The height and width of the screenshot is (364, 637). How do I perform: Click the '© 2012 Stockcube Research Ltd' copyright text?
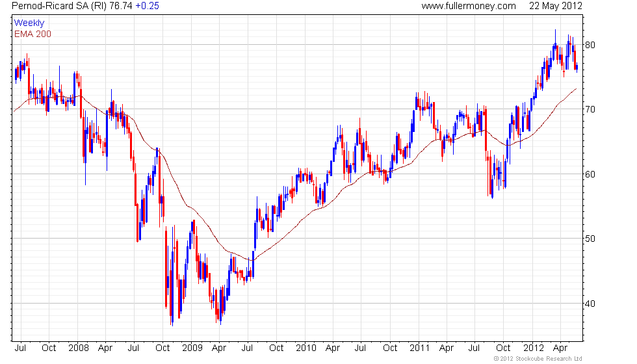coord(538,359)
